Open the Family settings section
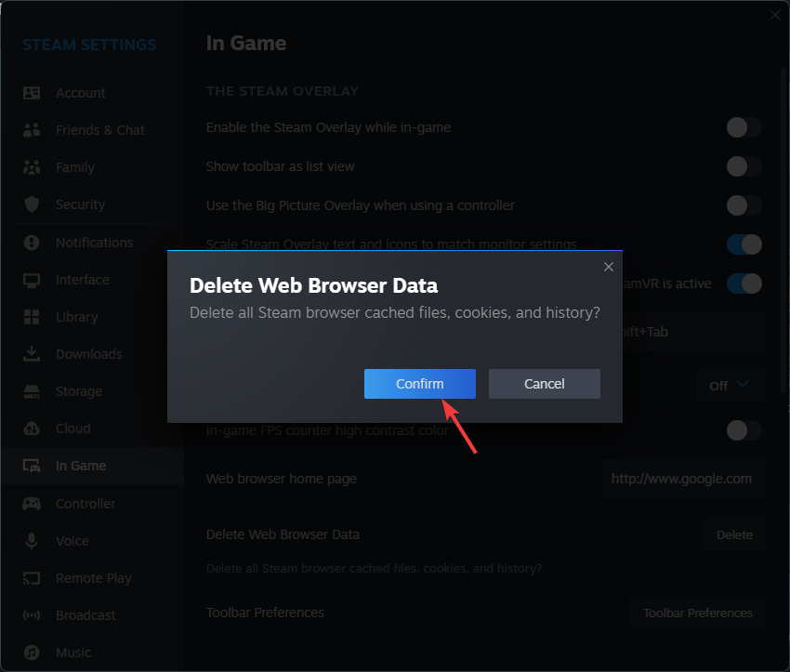The image size is (790, 672). [x=93, y=167]
